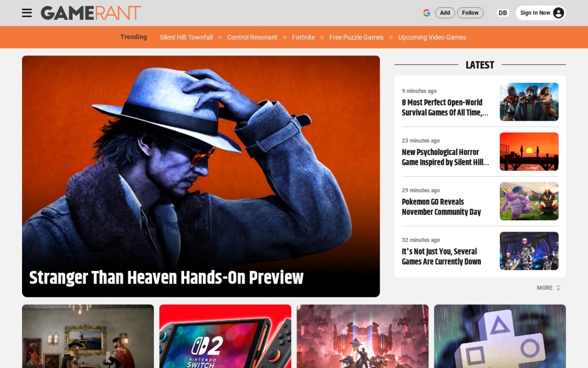Image resolution: width=588 pixels, height=368 pixels.
Task: Open Pokemon GO Reveals November Community Day
Action: [441, 207]
